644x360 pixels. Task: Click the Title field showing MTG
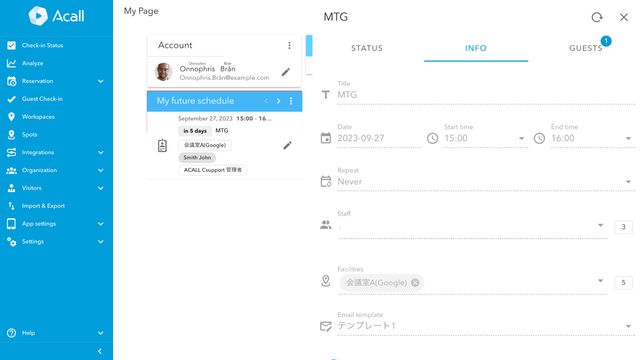coord(486,95)
